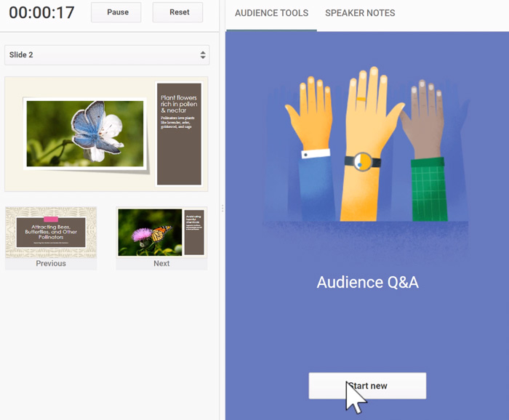Switch to the Speaker Notes tab

point(360,13)
